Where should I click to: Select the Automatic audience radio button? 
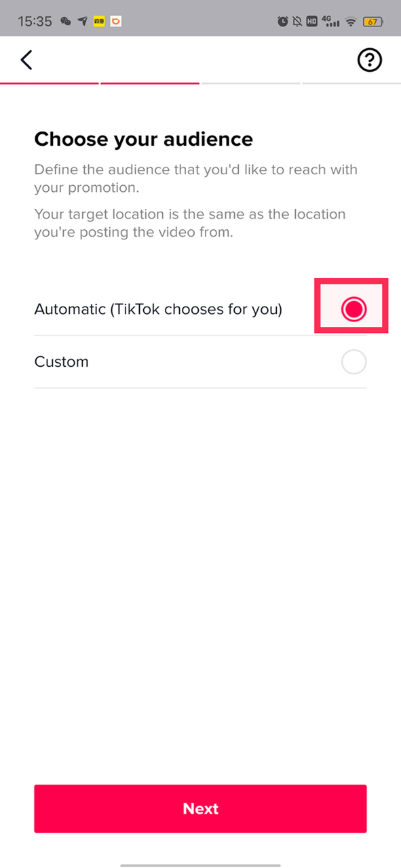tap(354, 309)
